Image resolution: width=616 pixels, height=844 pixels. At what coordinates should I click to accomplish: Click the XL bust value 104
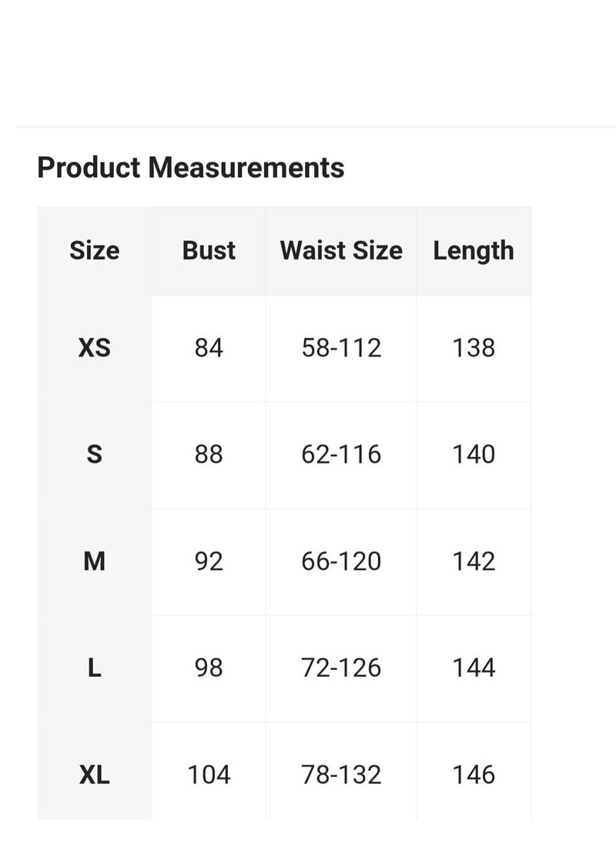209,775
